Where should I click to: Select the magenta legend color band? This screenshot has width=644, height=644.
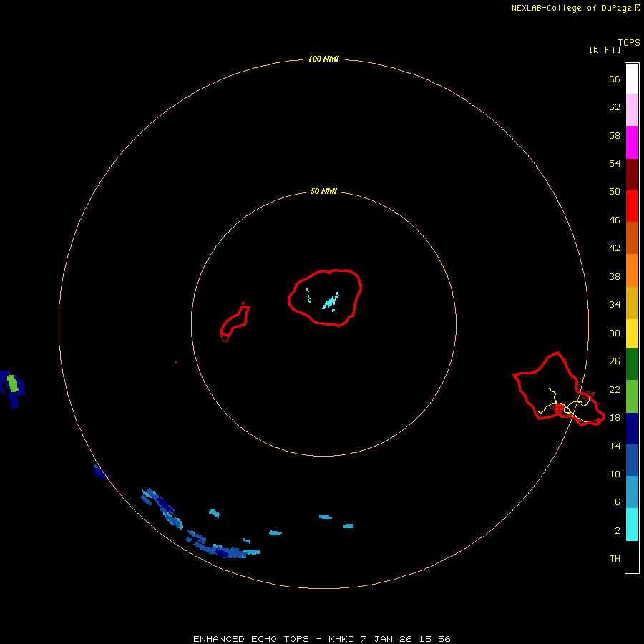[x=632, y=142]
